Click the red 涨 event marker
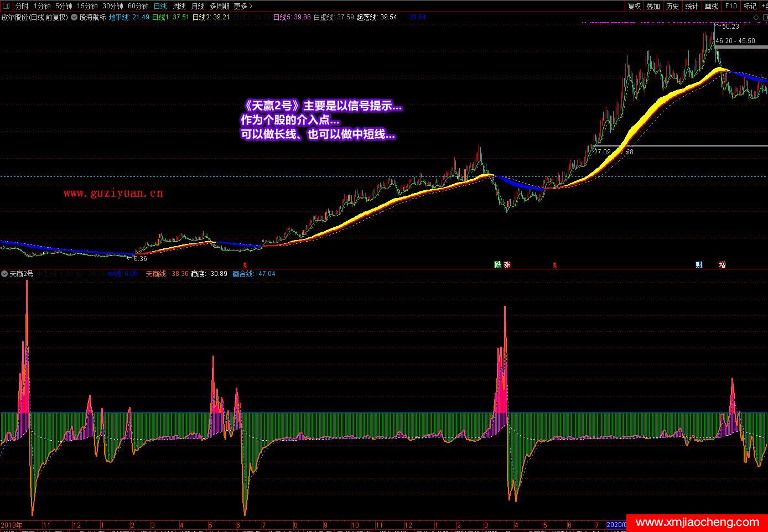Image resolution: width=768 pixels, height=532 pixels. [x=507, y=265]
